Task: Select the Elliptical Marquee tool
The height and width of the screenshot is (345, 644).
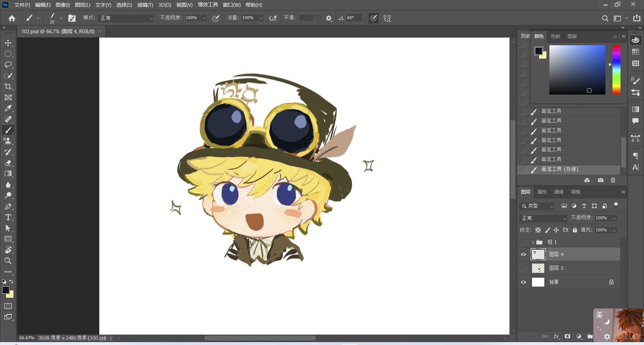Action: click(x=8, y=54)
